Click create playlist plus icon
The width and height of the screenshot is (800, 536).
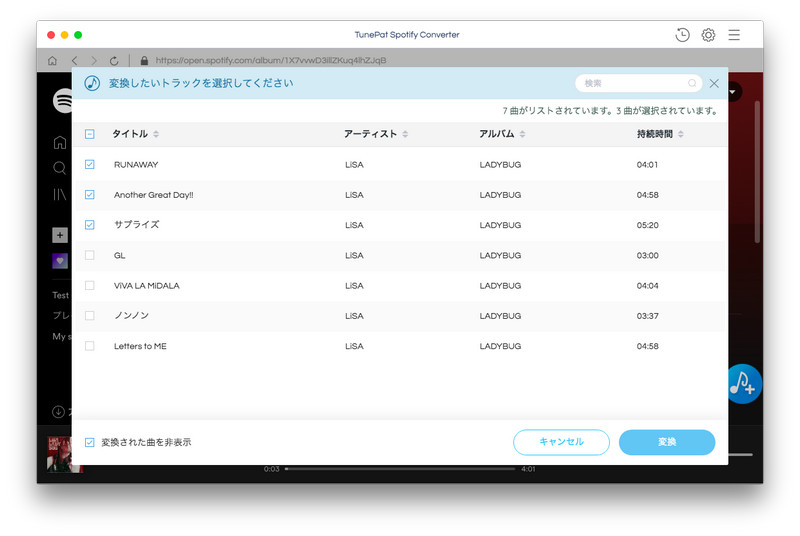(60, 235)
